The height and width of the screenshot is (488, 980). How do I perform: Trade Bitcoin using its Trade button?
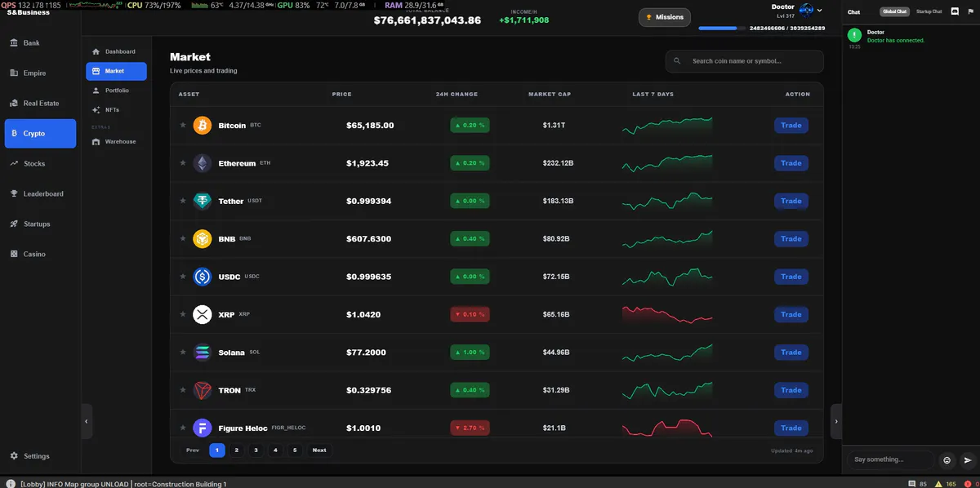tap(791, 126)
